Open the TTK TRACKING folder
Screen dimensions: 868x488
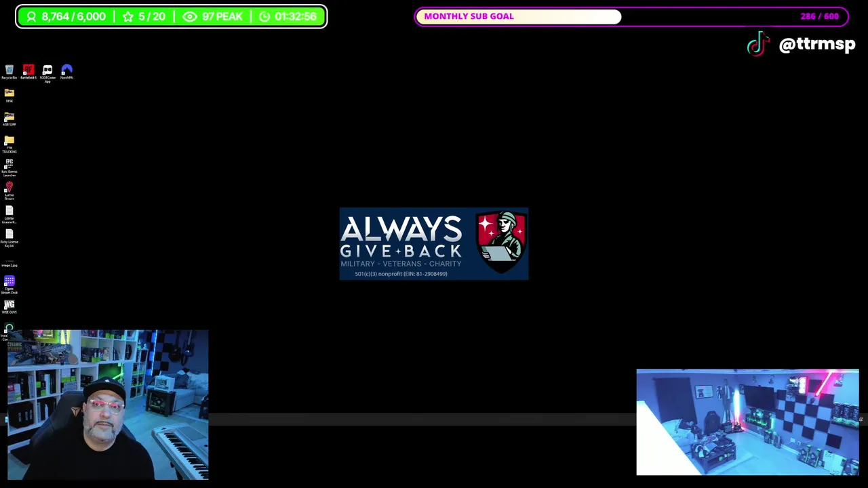[9, 144]
